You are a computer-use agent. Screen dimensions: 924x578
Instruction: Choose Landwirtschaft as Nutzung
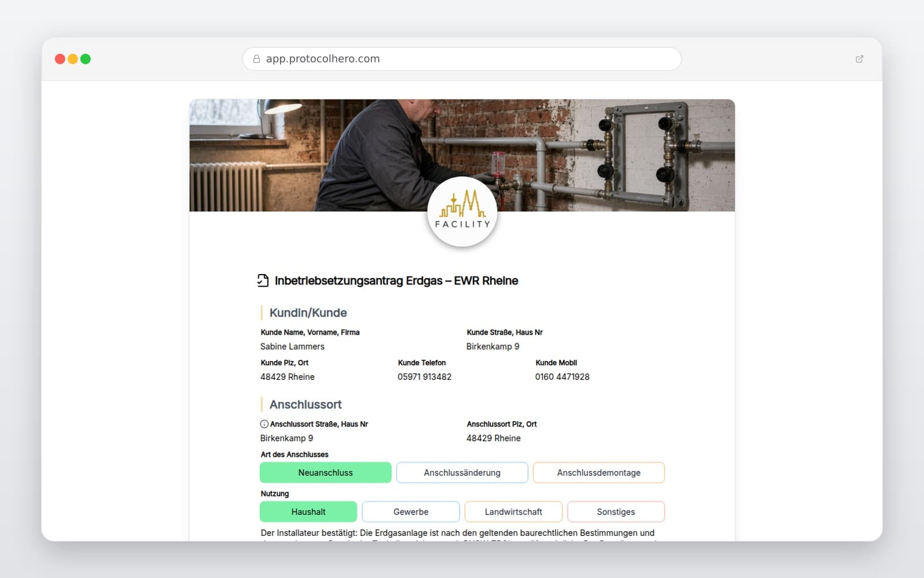click(513, 512)
